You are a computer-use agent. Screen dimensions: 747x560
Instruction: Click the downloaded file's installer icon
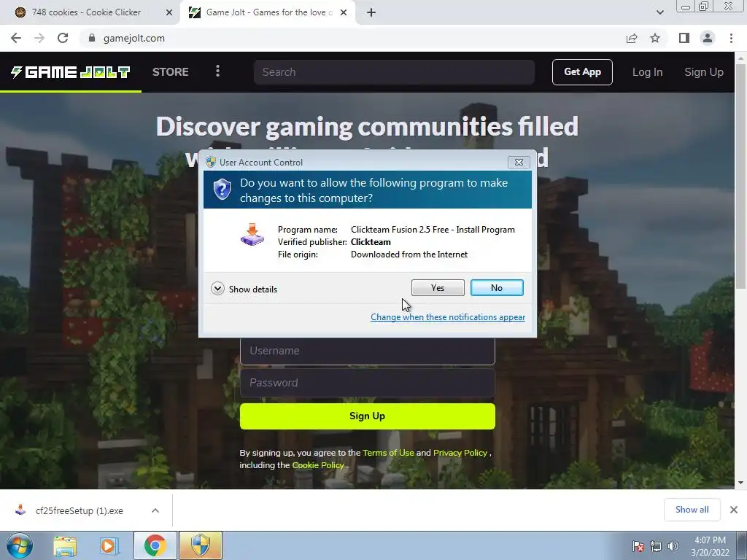20,510
